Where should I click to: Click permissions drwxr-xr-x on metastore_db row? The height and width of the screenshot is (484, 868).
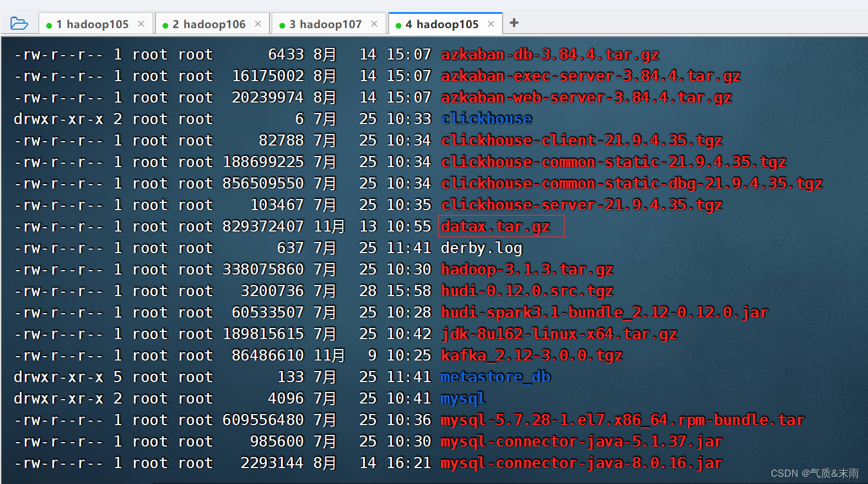[58, 377]
